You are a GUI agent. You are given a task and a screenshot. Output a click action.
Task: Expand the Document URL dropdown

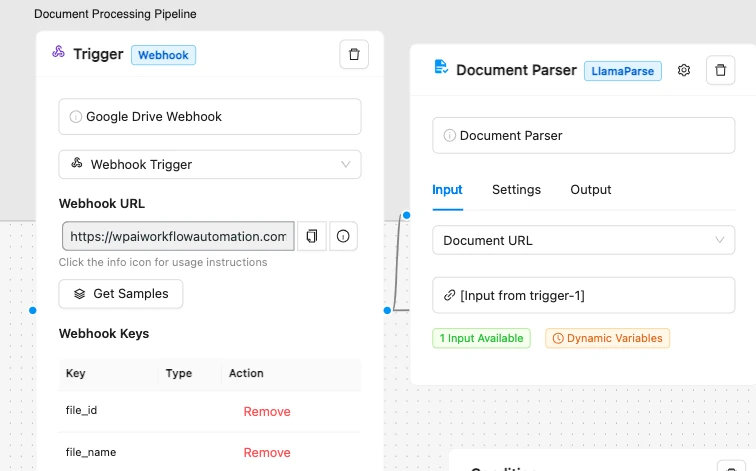[x=583, y=240]
